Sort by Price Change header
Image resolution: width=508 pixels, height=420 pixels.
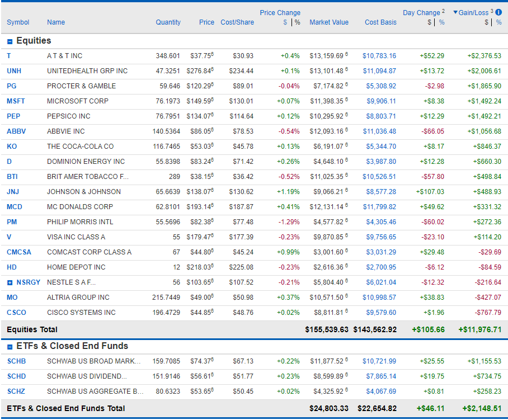pos(280,13)
